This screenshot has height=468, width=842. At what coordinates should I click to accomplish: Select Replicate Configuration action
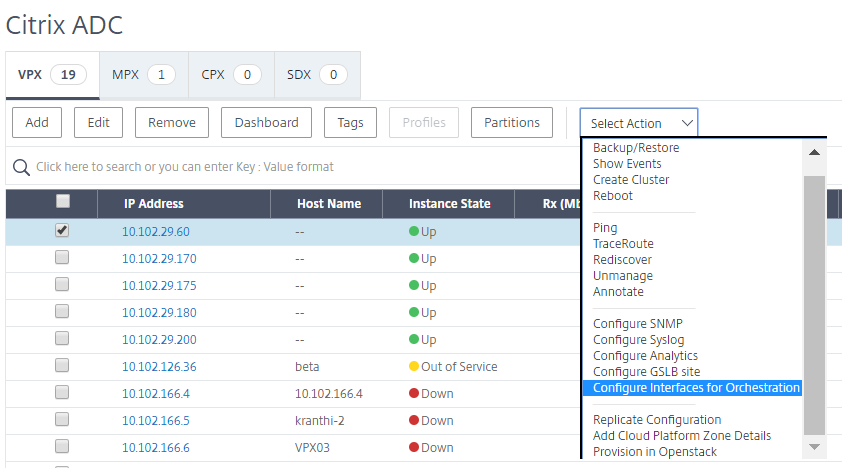point(657,420)
